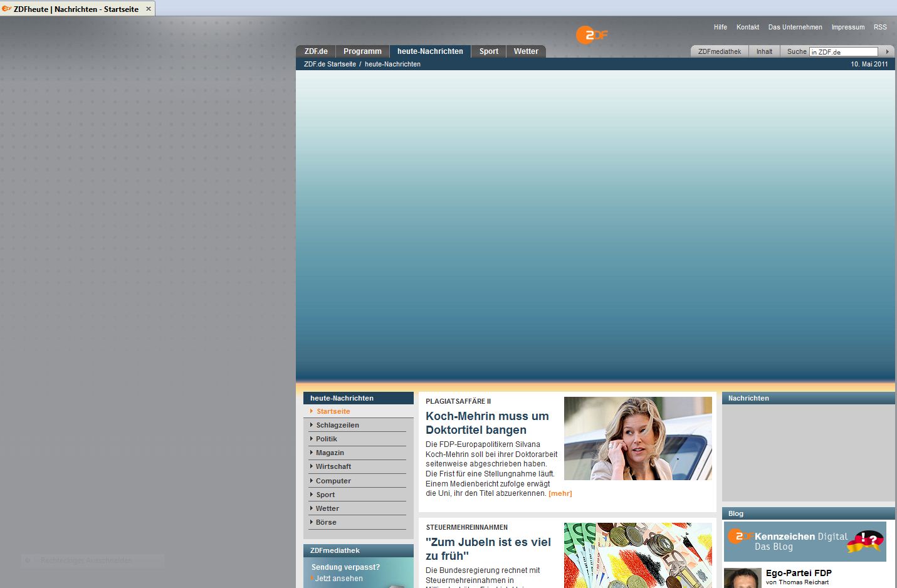Open the RSS link
Viewport: 897px width, 588px height.
click(x=880, y=27)
